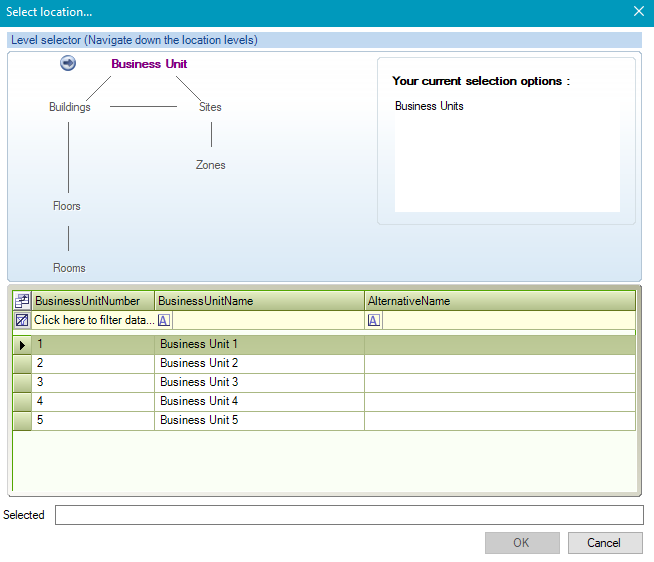Select the Business Unit 3 row

coord(199,382)
